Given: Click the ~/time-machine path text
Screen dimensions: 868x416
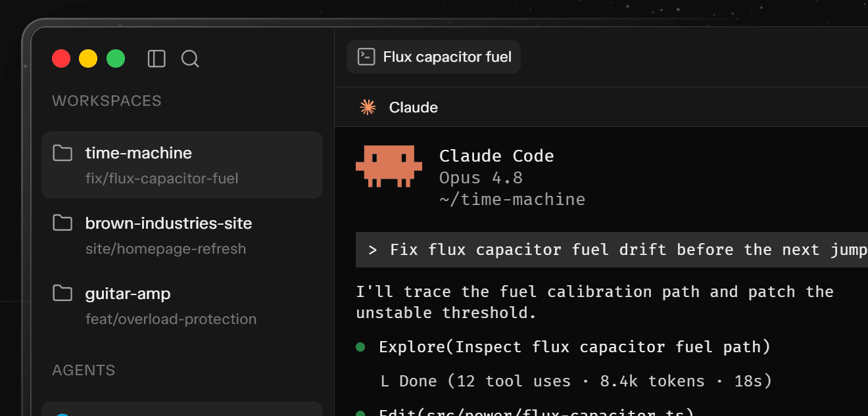Looking at the screenshot, I should click(x=512, y=199).
